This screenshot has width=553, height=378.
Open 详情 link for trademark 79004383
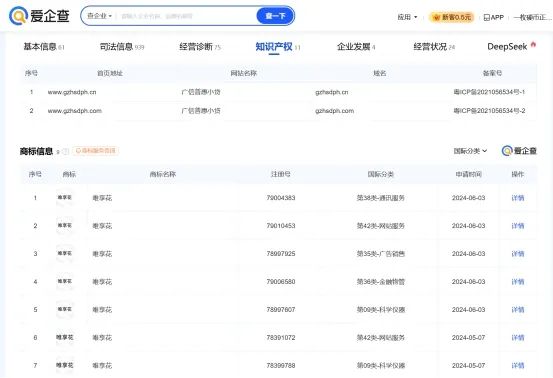pyautogui.click(x=518, y=198)
